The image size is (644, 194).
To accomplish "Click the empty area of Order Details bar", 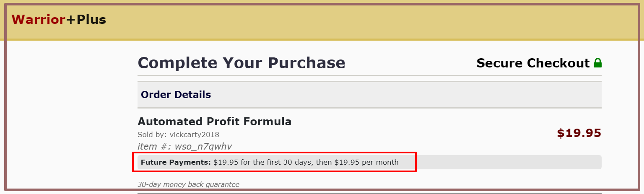I will point(406,95).
